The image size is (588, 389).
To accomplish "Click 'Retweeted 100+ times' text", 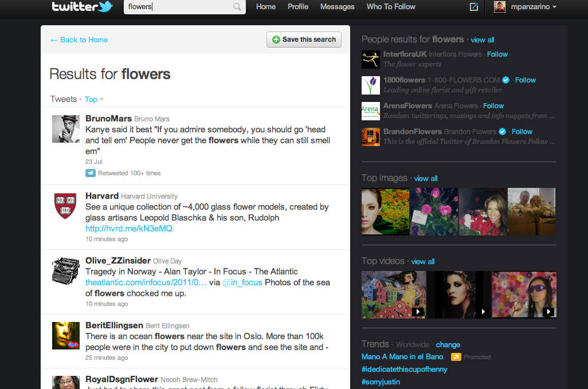I will [x=130, y=173].
